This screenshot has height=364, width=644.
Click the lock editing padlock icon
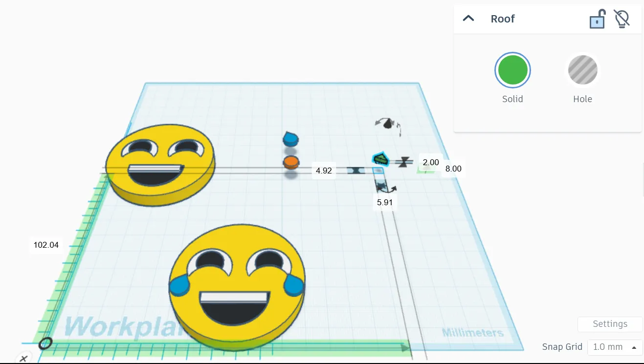click(x=597, y=19)
